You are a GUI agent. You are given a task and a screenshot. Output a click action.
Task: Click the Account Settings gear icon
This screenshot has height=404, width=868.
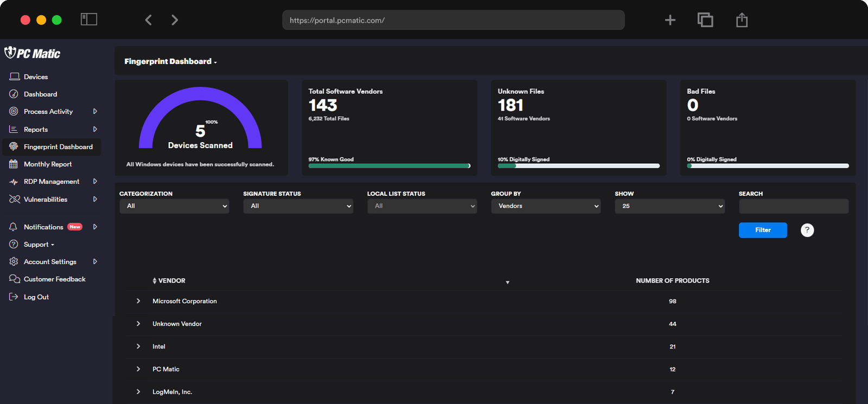click(x=14, y=261)
